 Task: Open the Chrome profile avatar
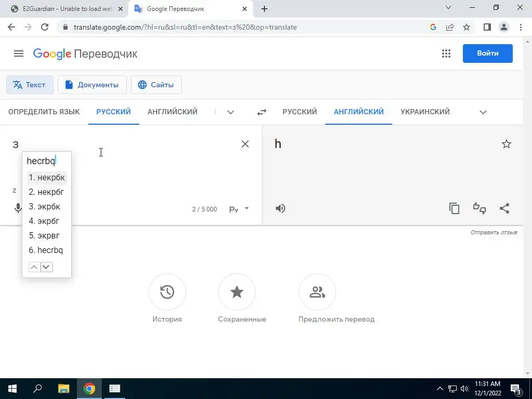pos(504,27)
